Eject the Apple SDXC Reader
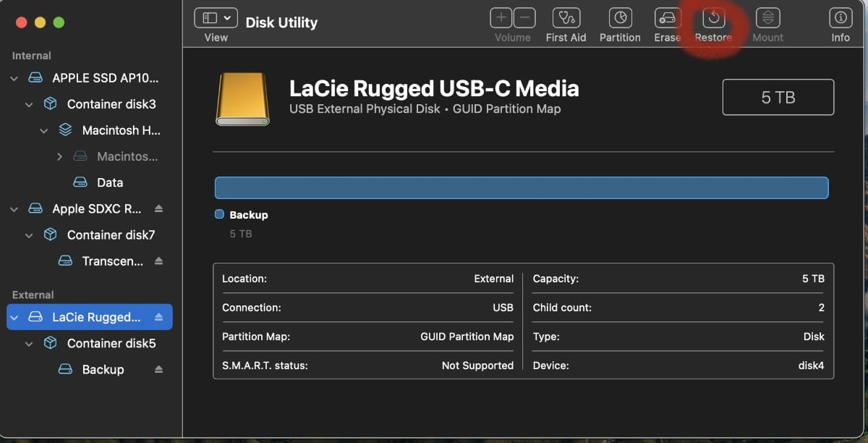Screen dimensions: 868x443 159,208
